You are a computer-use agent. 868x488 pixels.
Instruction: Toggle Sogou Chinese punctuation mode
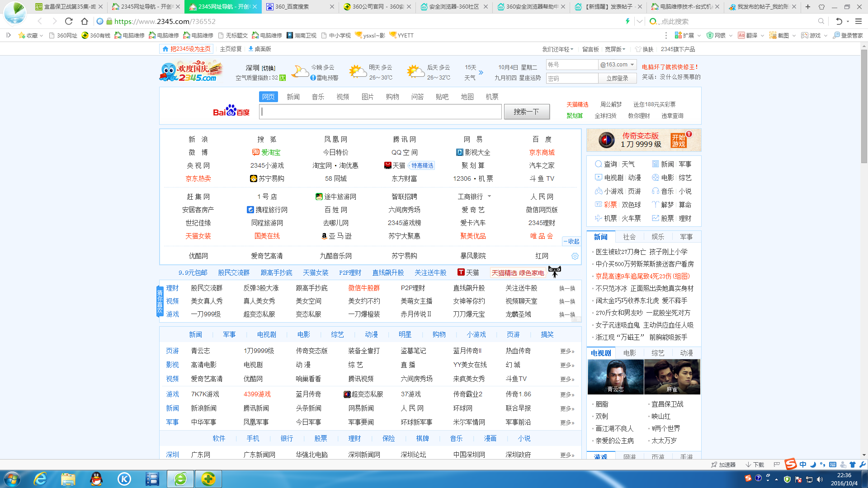(822, 465)
